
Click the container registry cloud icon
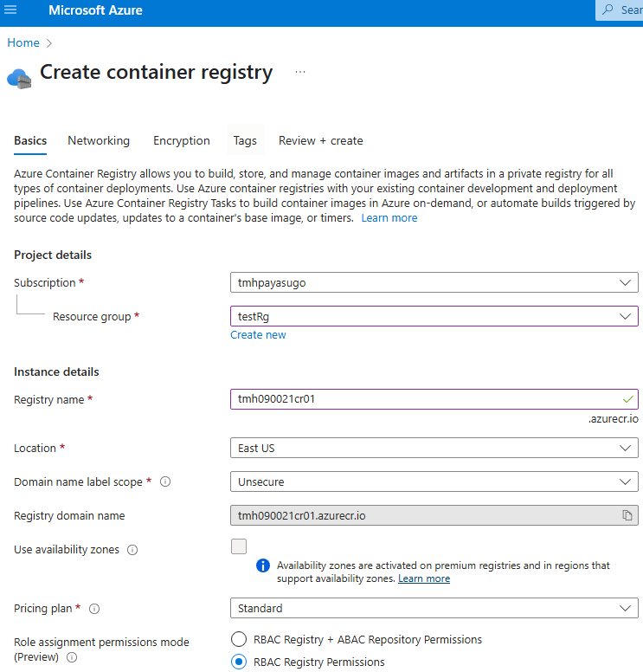click(x=19, y=79)
